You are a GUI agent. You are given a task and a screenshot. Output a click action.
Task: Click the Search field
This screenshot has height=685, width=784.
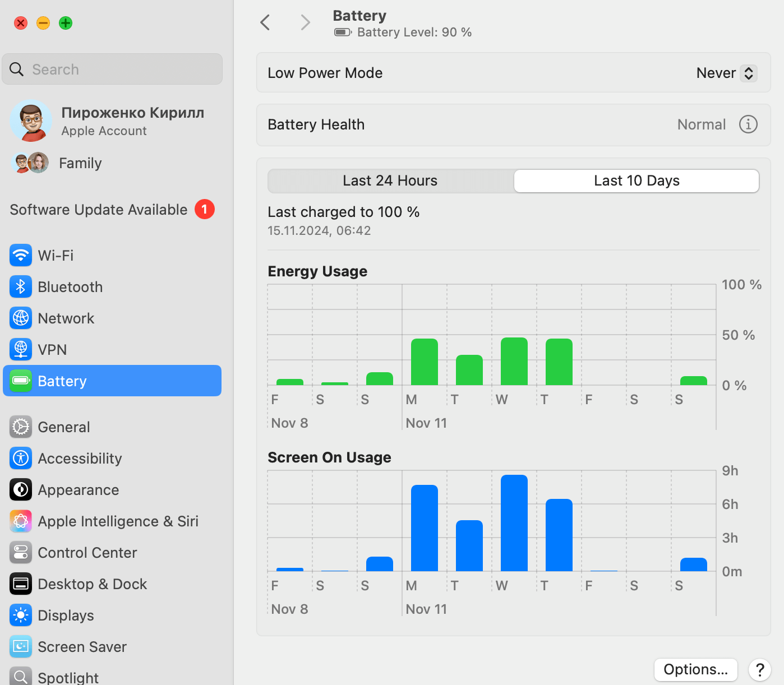[x=112, y=70]
